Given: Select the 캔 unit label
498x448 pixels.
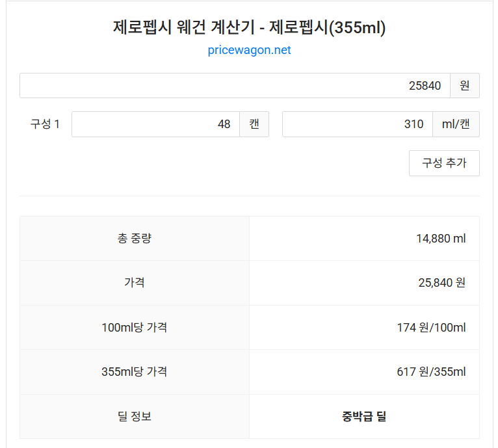Looking at the screenshot, I should 254,124.
